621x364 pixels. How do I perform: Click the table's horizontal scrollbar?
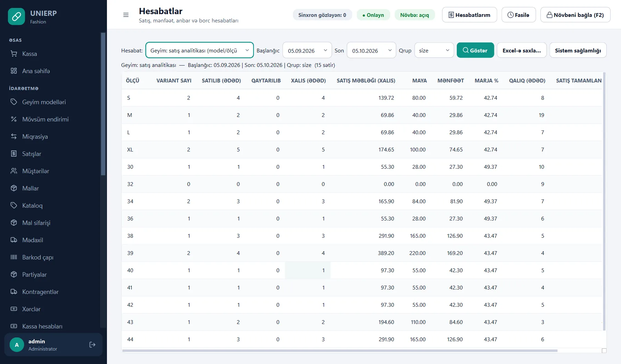click(340, 351)
